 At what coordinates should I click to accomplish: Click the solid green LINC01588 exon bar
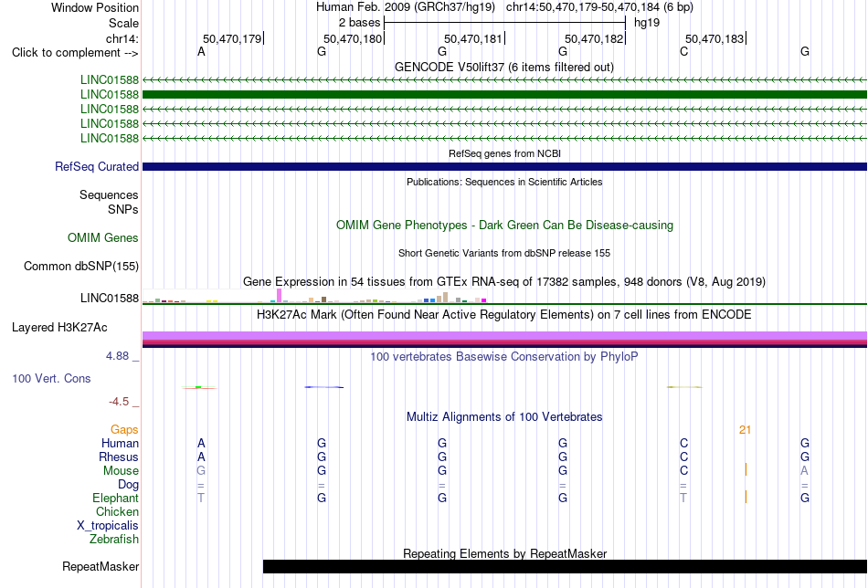pos(504,95)
